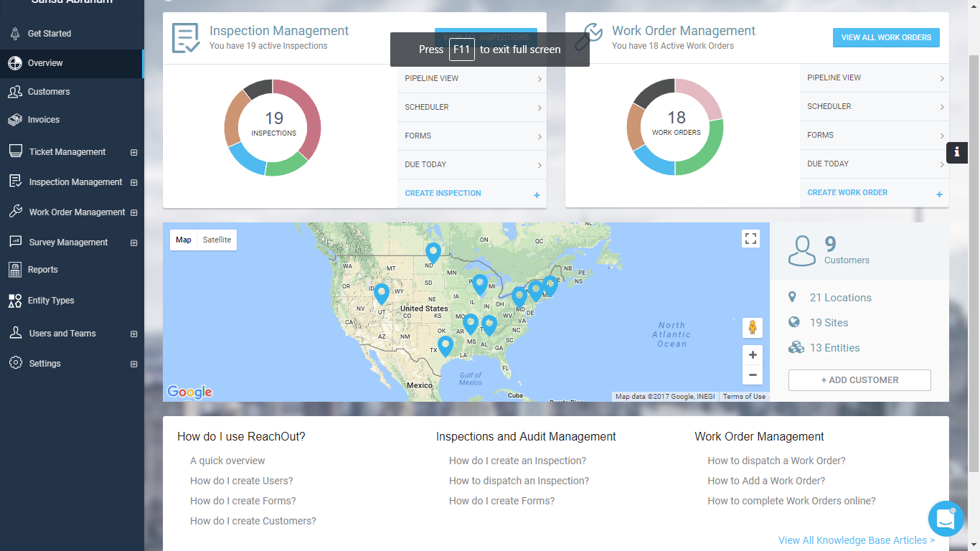Click the map pin in Texas

[446, 347]
